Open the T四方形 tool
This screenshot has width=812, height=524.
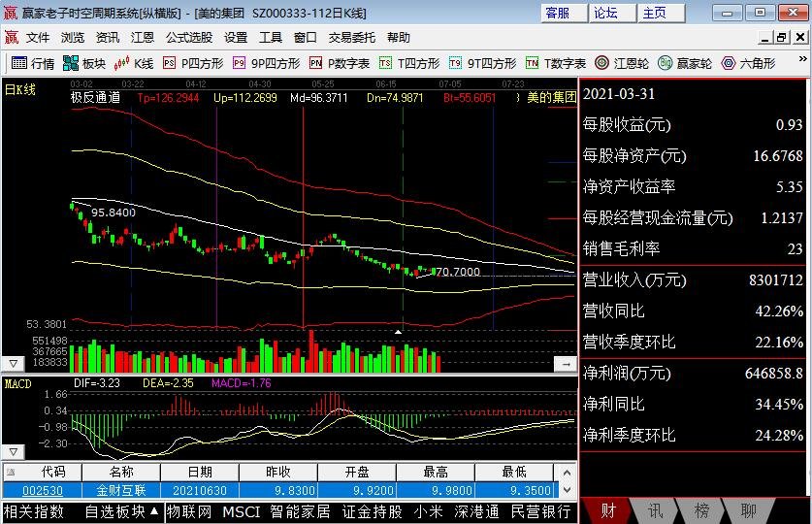pos(409,63)
